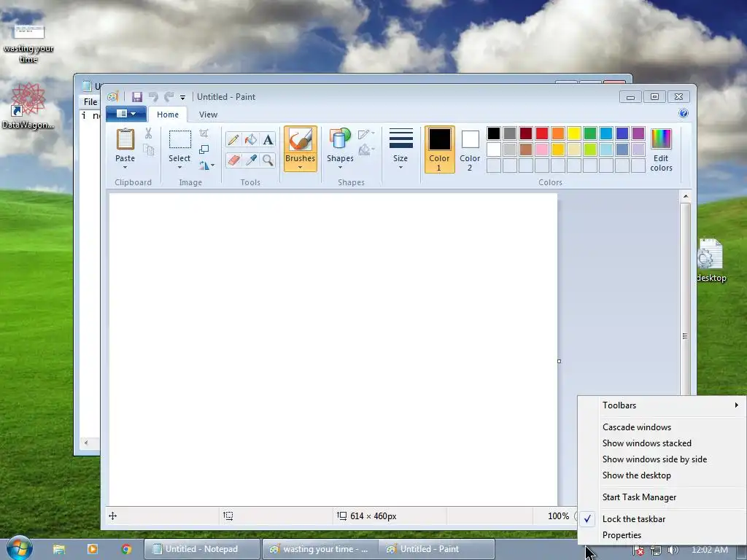Click inside the white Paint canvas
Viewport: 747px width, 560px height.
[333, 349]
